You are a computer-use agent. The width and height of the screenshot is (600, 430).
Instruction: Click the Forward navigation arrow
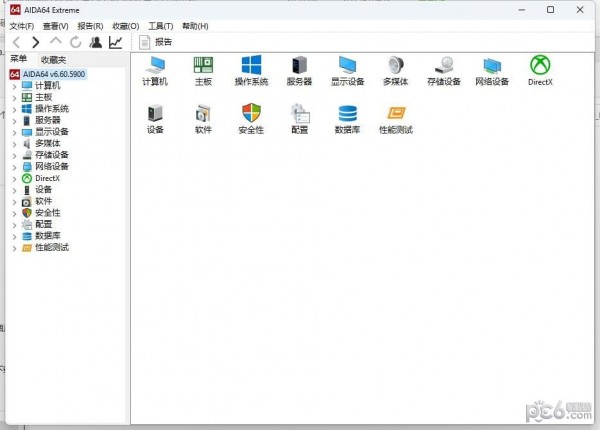point(36,42)
